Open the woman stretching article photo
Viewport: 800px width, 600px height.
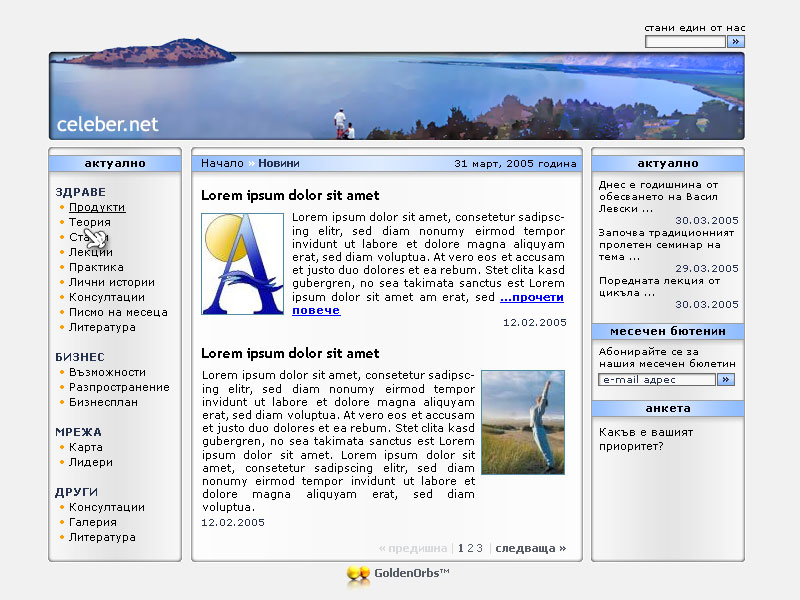click(522, 422)
